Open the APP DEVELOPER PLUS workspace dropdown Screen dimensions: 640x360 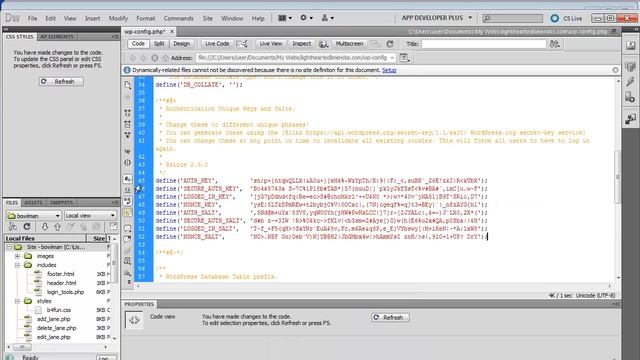436,18
